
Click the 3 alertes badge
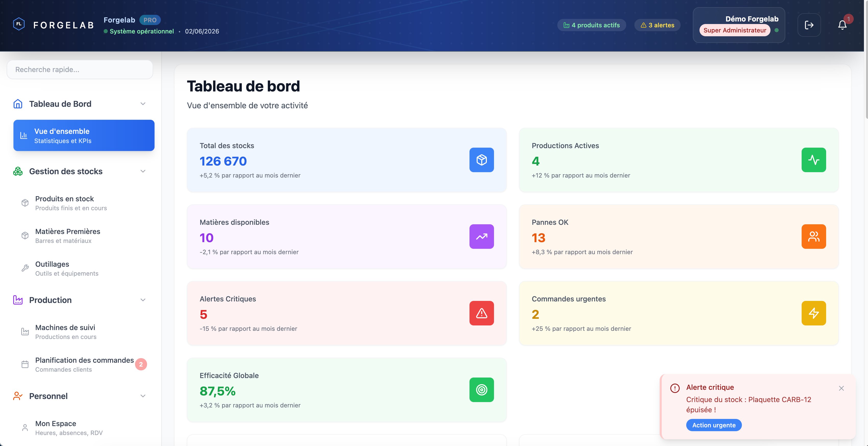click(657, 25)
